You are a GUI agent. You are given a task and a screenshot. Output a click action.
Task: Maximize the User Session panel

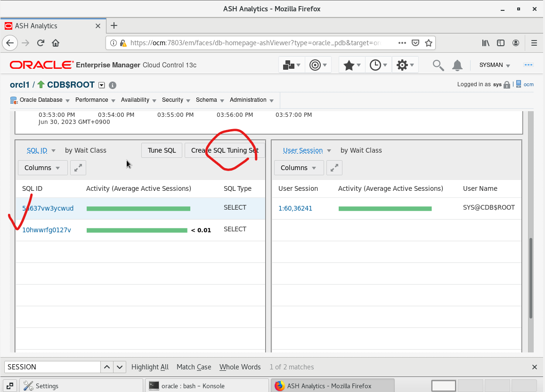pos(334,168)
